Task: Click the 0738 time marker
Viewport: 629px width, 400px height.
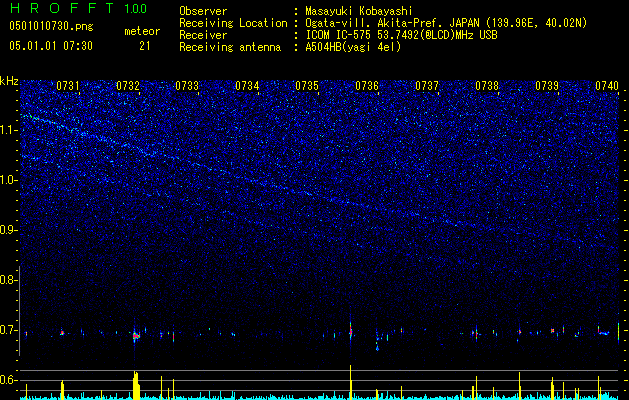Action: coord(487,86)
